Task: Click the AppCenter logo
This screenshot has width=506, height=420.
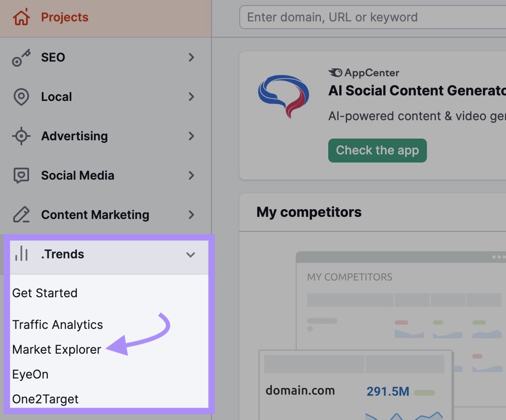Action: point(363,72)
